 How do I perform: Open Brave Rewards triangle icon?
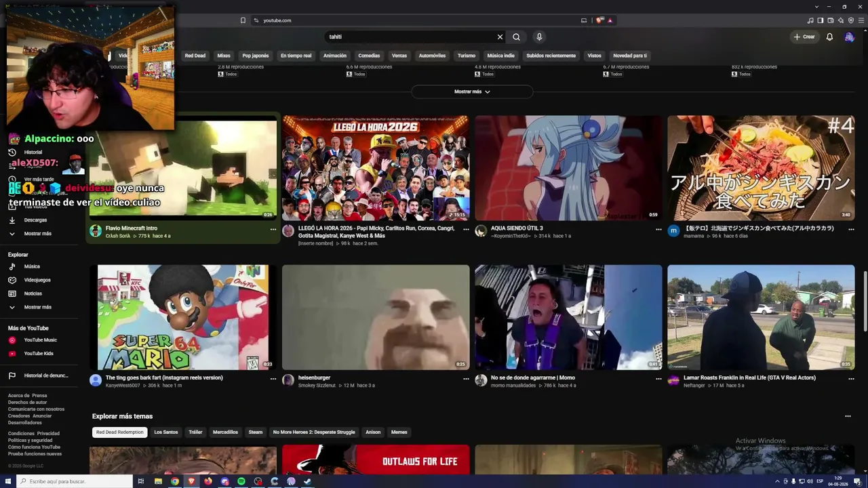[610, 20]
